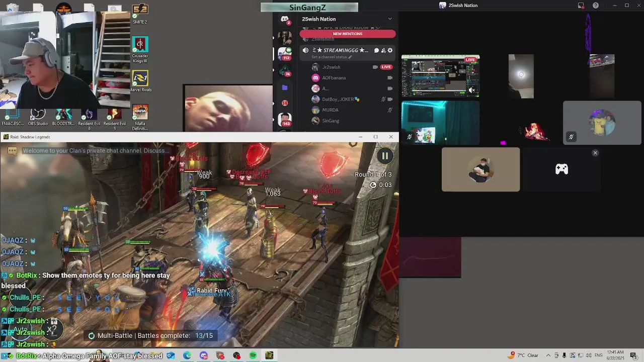Select AOFbanana in the voice channel list
Image resolution: width=644 pixels, height=362 pixels.
[x=334, y=78]
